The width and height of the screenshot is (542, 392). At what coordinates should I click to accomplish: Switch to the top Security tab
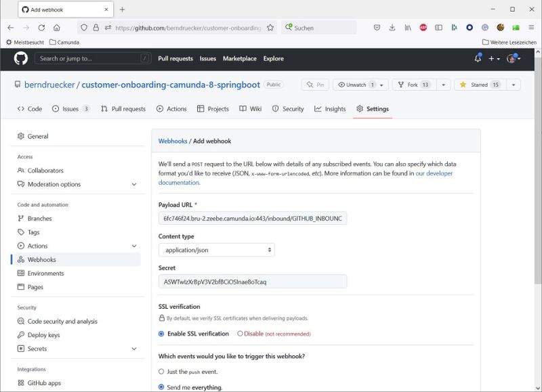pyautogui.click(x=288, y=109)
